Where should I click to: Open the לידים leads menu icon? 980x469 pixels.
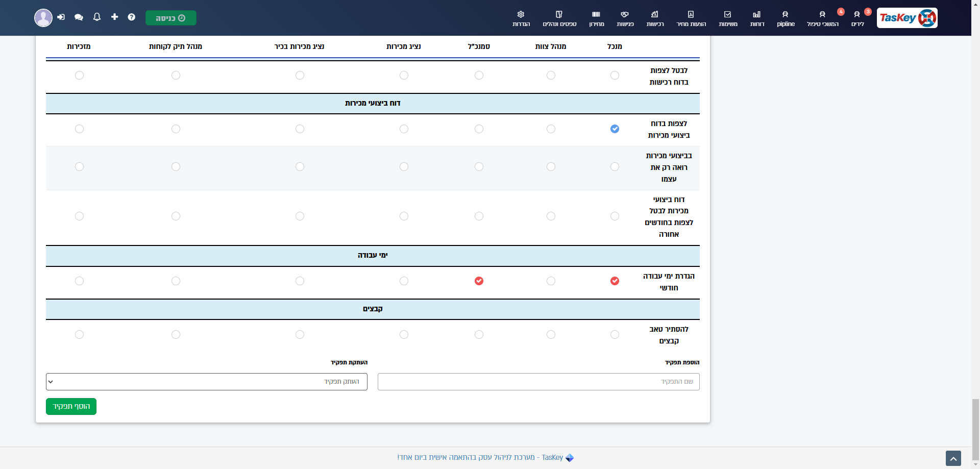pos(857,14)
